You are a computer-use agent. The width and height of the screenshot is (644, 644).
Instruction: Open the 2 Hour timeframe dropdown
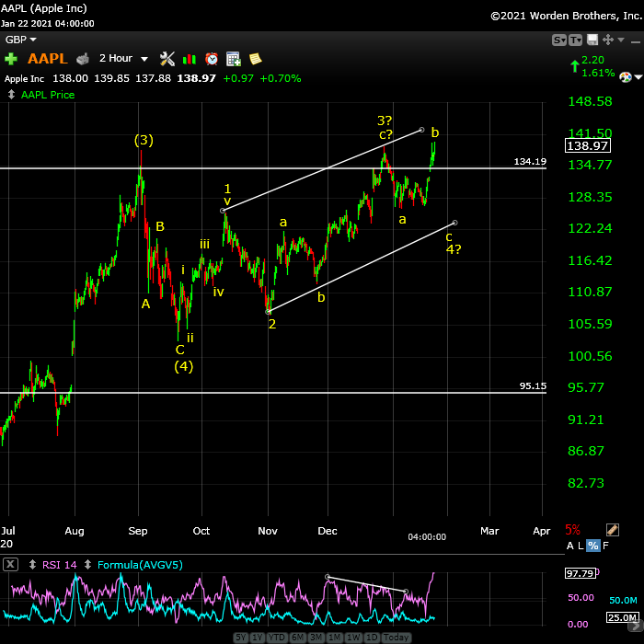[123, 58]
